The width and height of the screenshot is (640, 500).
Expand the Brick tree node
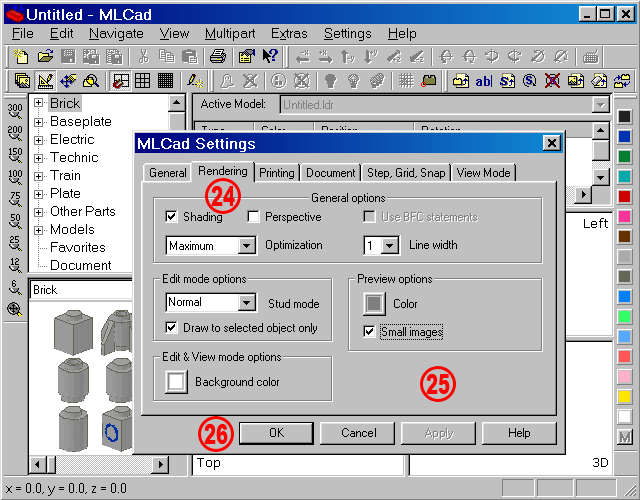pos(38,103)
